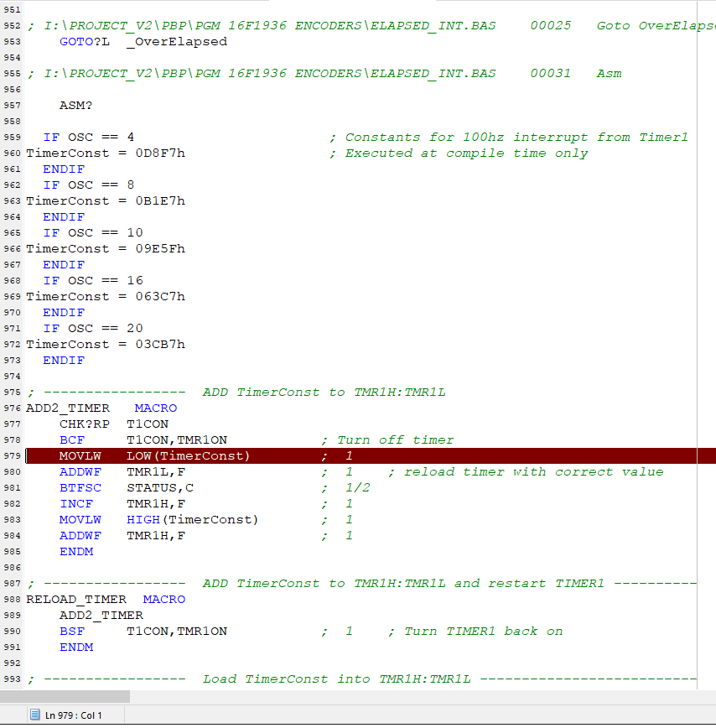
Task: Click the 'Turn TIMER1 back on' comment
Action: [x=483, y=631]
